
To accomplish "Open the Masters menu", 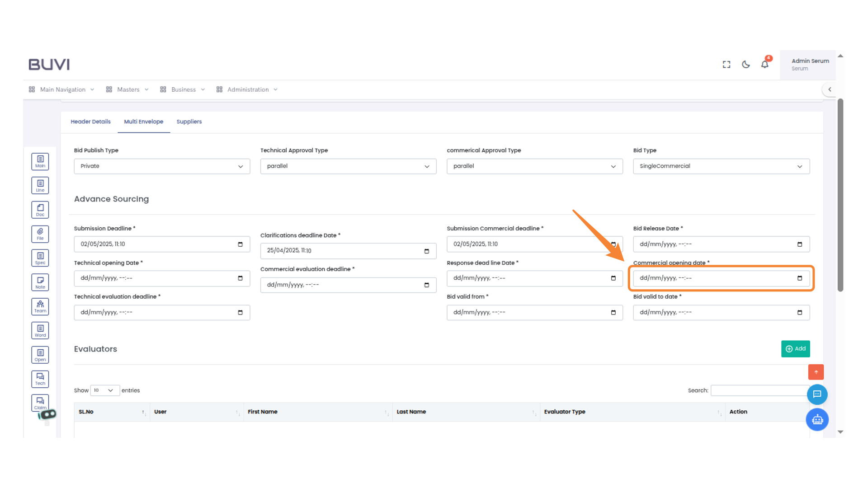I will (x=128, y=89).
